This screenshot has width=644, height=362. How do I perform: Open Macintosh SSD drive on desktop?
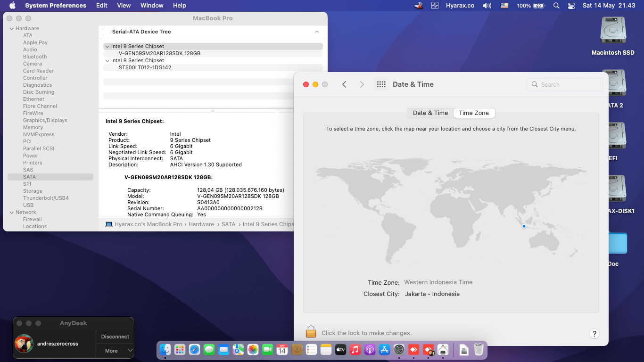pyautogui.click(x=613, y=36)
